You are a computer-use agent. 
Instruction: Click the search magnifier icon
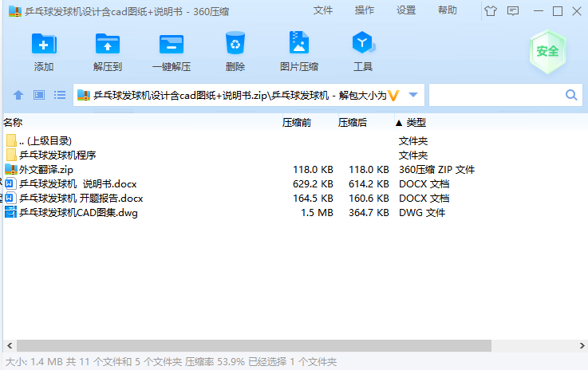point(571,95)
